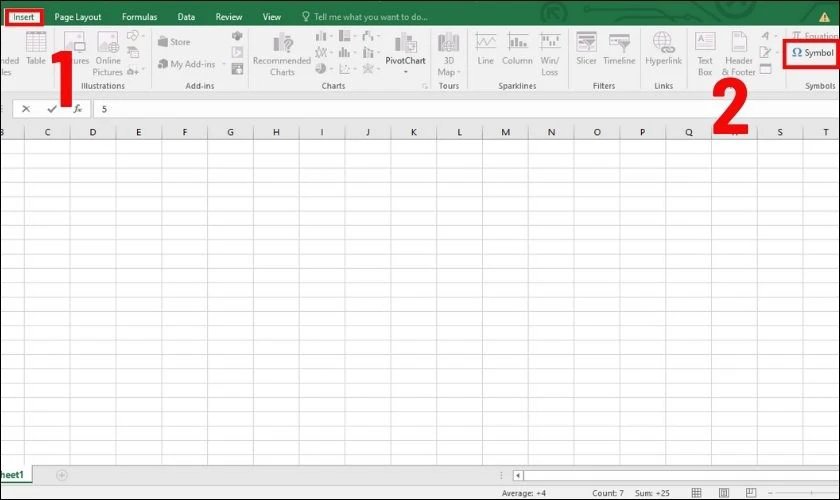Click the Symbol button

(813, 53)
